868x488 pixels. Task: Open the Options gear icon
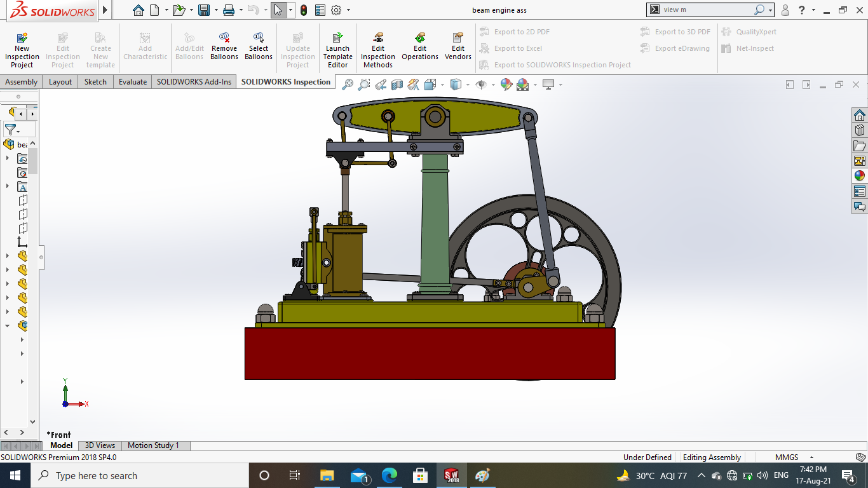336,10
